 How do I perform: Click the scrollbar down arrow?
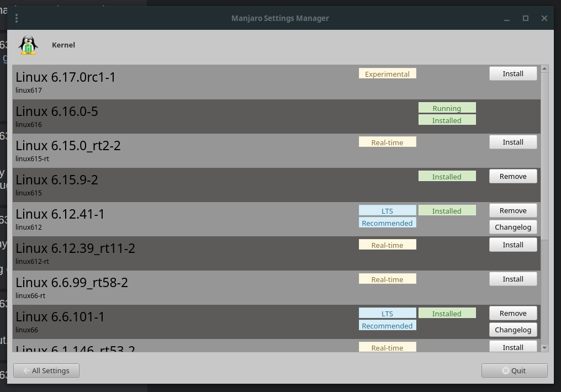(544, 348)
